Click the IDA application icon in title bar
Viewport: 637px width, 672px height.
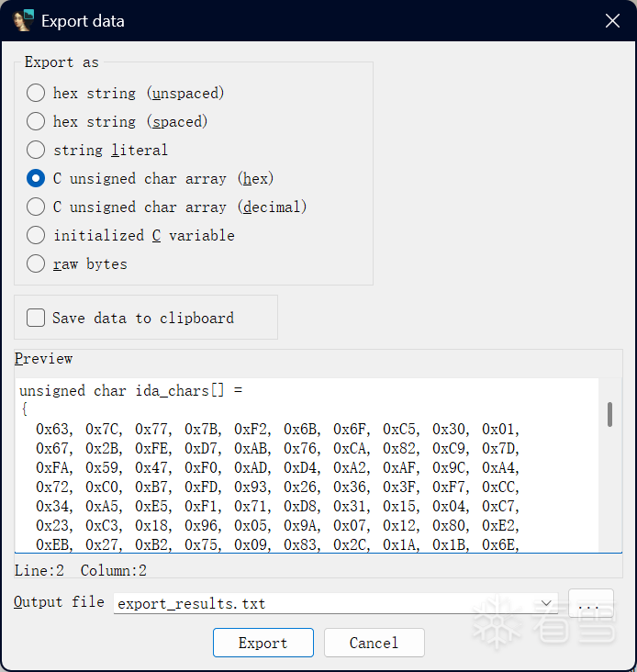click(22, 20)
